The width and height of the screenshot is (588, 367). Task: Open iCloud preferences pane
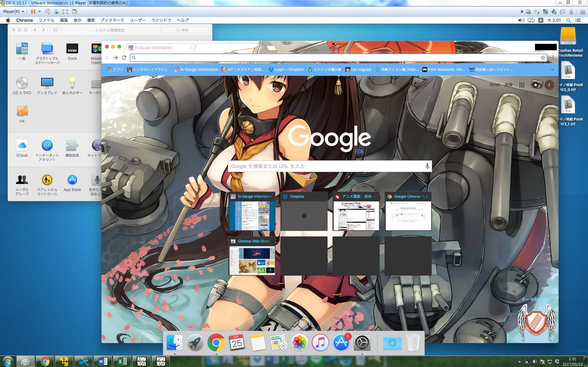(x=22, y=148)
